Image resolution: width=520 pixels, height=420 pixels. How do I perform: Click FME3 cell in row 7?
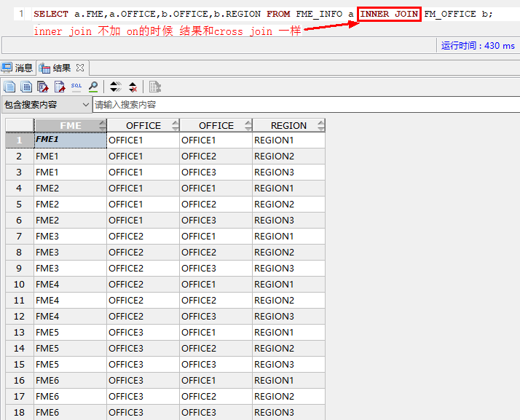coord(70,237)
